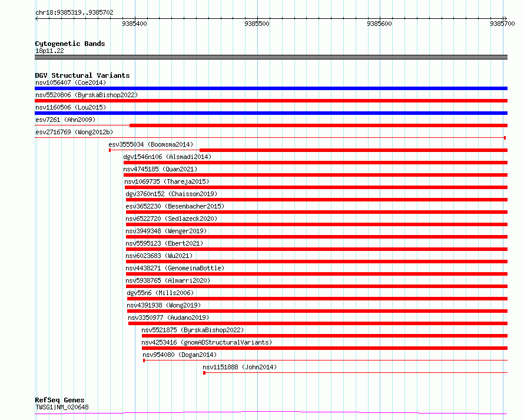524x420 pixels.
Task: Click the red bar under nsv4745185 (Quan2021)
Action: pyautogui.click(x=316, y=175)
